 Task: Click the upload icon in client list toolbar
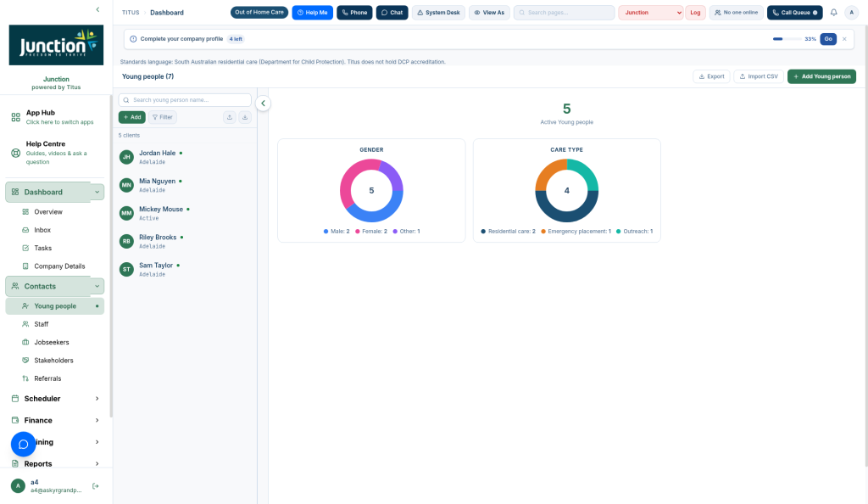pos(230,117)
